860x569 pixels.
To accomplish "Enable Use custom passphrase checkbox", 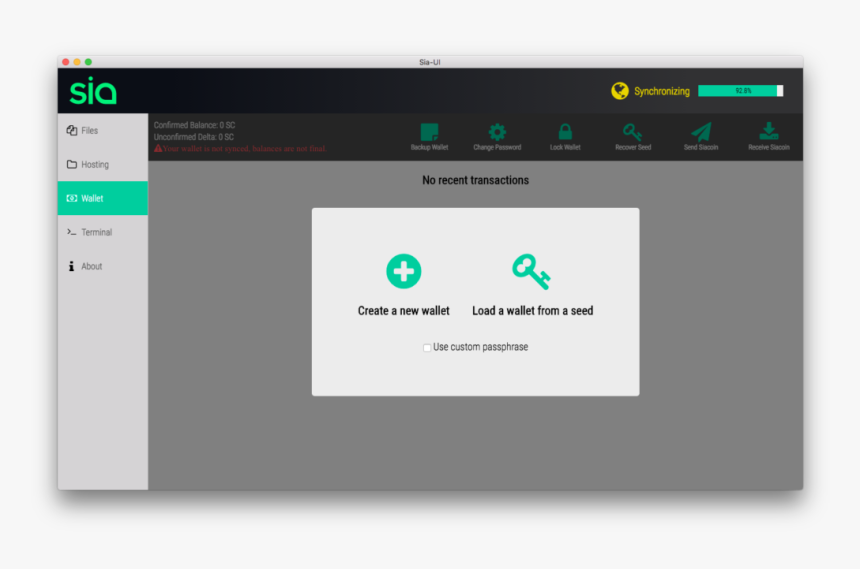I will (427, 347).
